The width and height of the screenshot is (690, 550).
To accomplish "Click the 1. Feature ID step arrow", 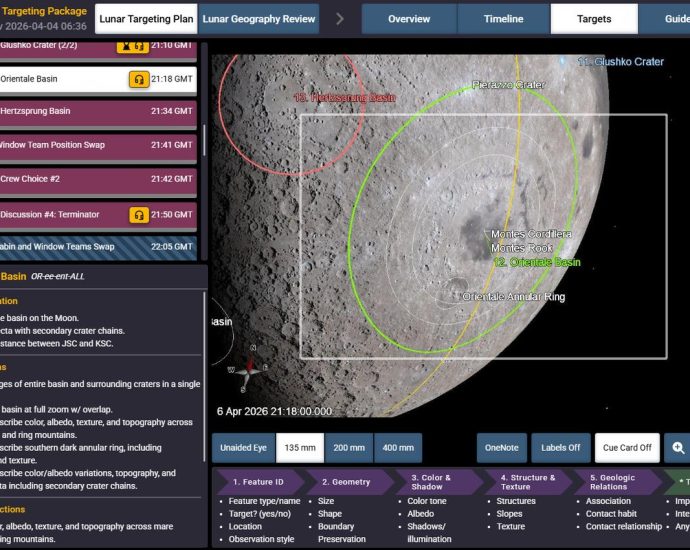I will tap(260, 482).
